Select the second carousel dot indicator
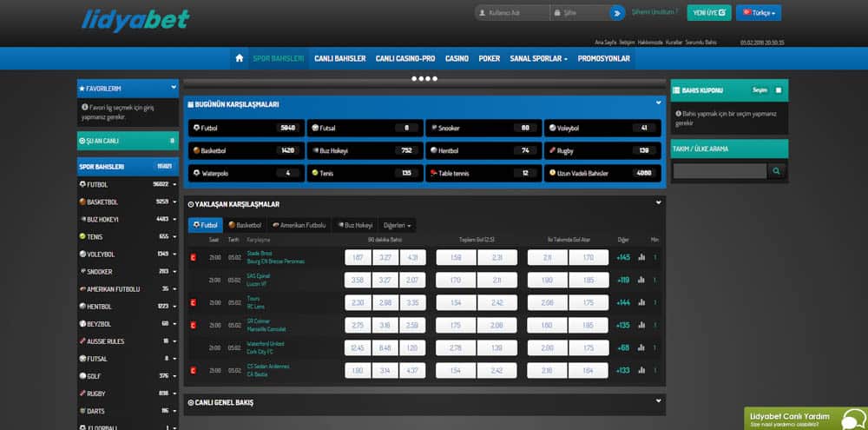This screenshot has height=430, width=868. [421, 79]
